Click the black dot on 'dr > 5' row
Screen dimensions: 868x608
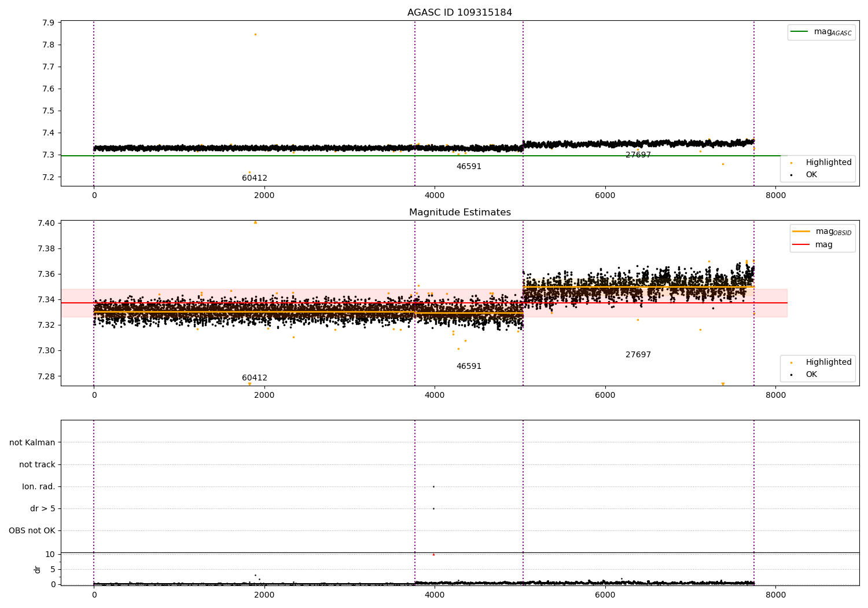coord(433,508)
